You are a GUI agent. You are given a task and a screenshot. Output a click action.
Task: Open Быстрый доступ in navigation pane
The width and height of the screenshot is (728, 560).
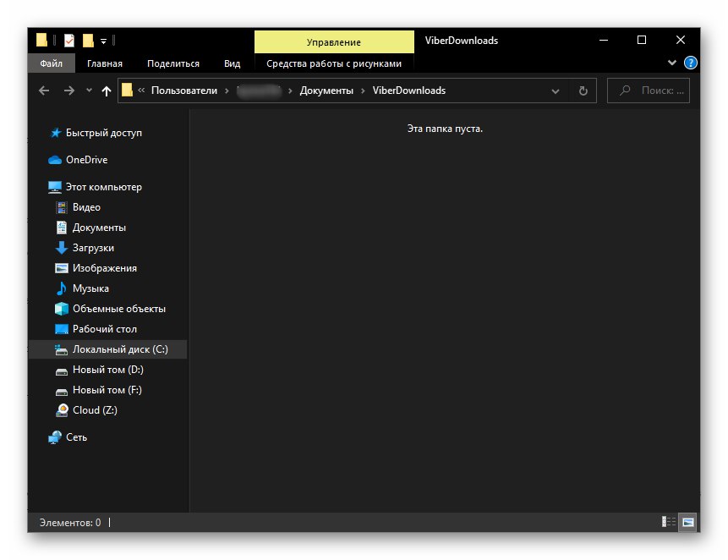[x=103, y=134]
